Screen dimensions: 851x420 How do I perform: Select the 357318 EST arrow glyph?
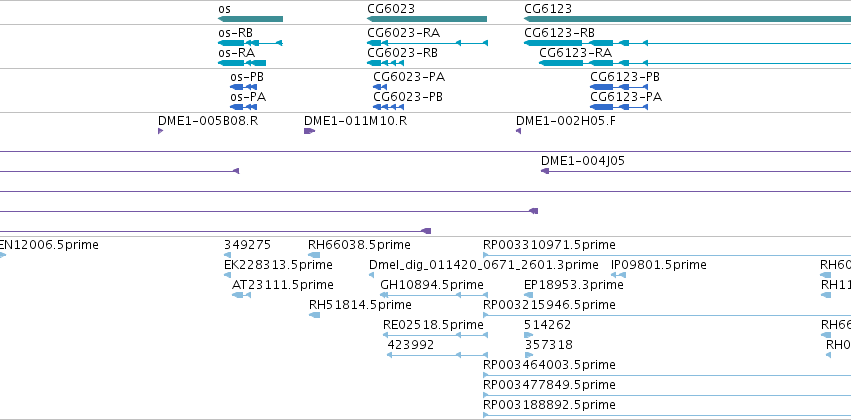tap(529, 355)
